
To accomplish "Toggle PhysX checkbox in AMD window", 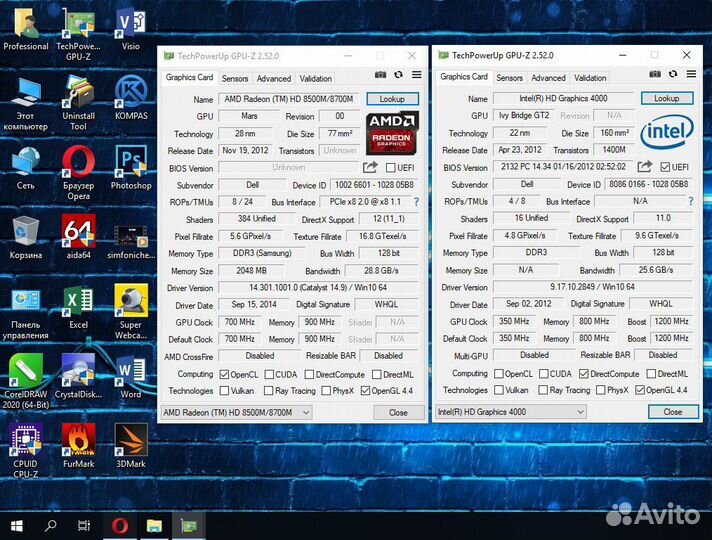I will (326, 391).
